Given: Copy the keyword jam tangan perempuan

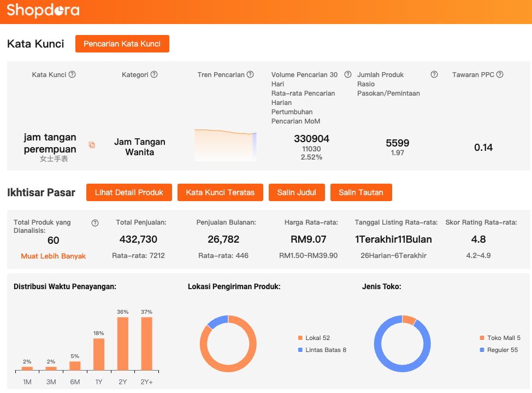Looking at the screenshot, I should 92,145.
